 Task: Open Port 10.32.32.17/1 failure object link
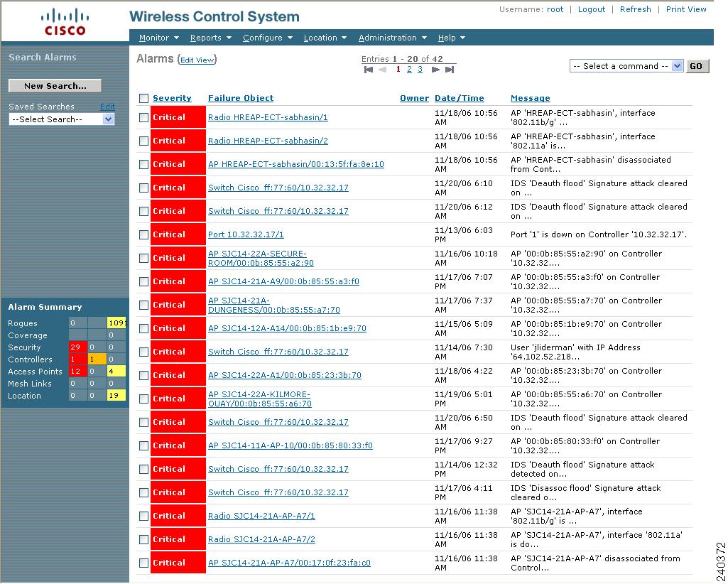246,234
